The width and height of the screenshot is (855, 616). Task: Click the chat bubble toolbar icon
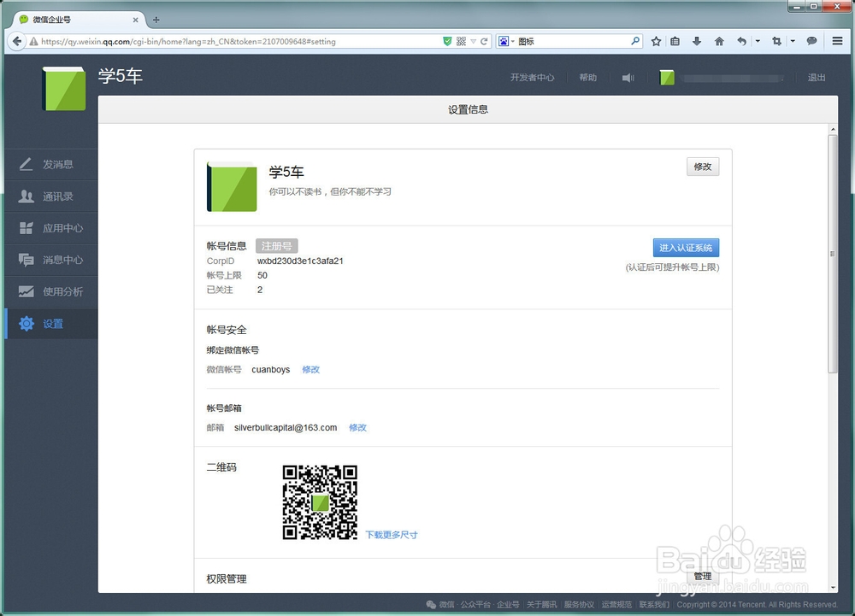[812, 41]
